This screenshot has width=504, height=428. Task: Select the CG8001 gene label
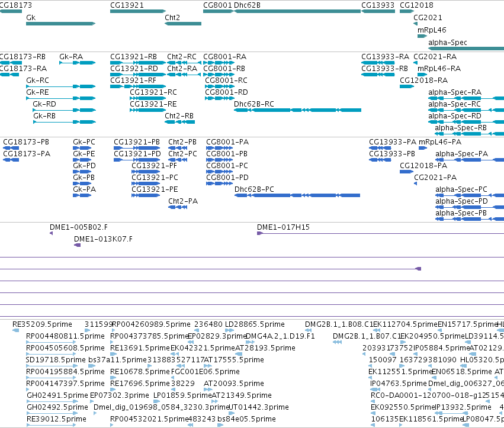point(217,5)
